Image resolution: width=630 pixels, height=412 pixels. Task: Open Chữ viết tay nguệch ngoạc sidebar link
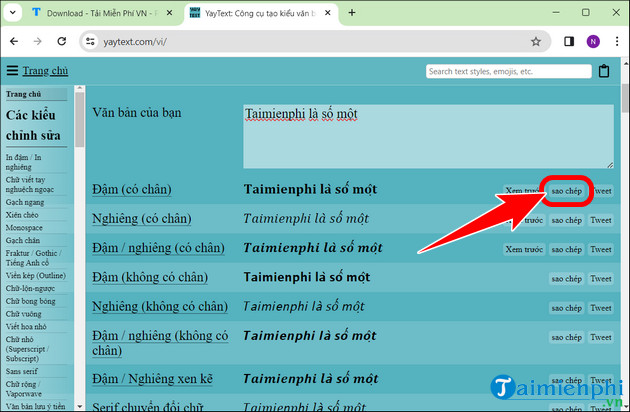(x=29, y=184)
